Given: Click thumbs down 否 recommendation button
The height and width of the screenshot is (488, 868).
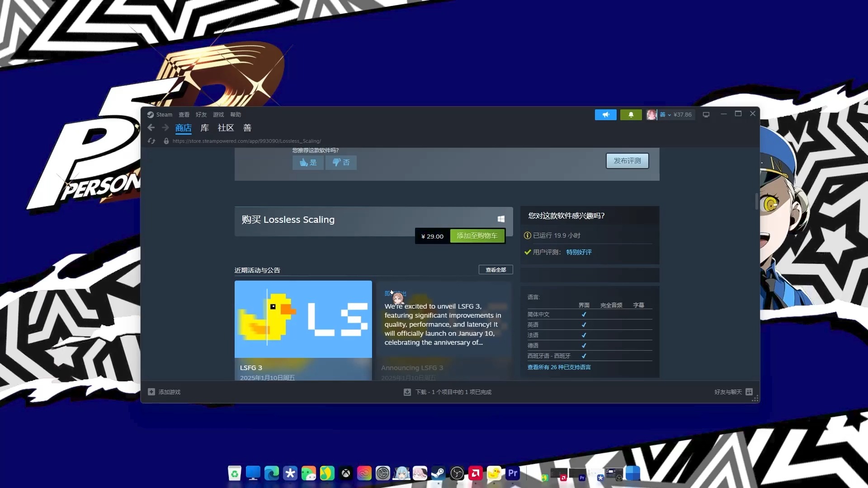Looking at the screenshot, I should pos(341,161).
